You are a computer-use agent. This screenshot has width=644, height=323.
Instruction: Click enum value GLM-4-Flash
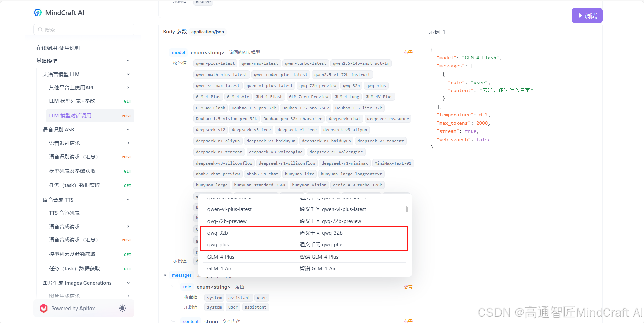[269, 97]
